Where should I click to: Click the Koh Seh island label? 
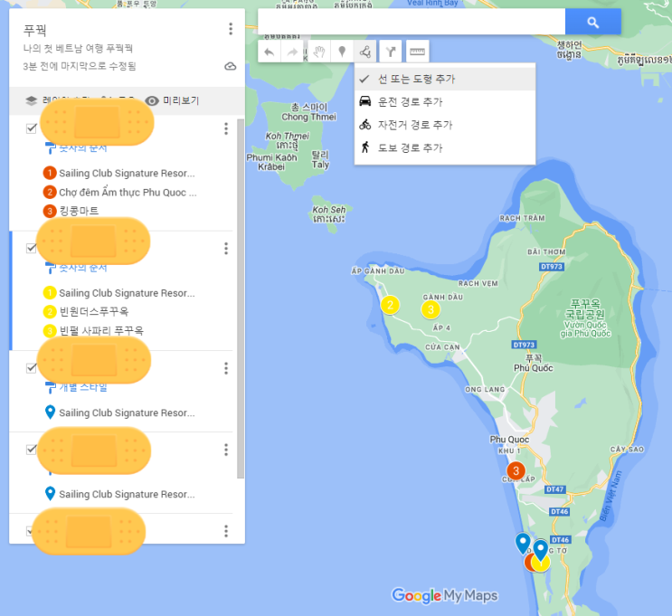328,213
